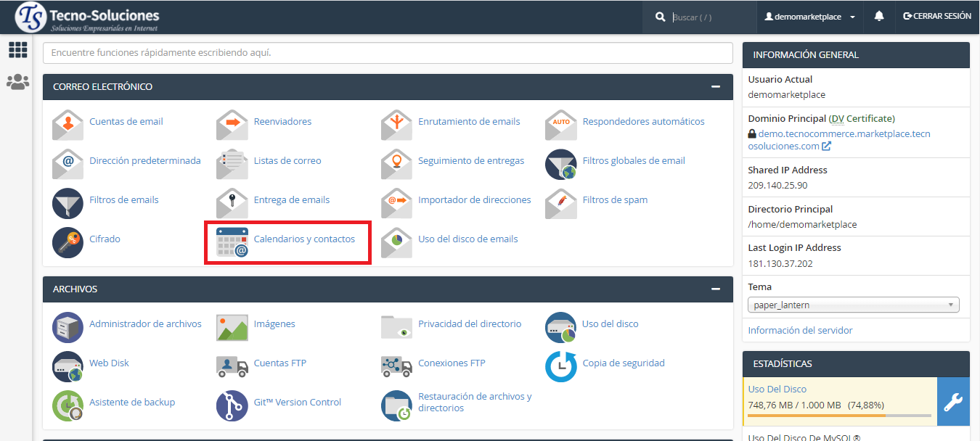The width and height of the screenshot is (980, 441).
Task: Click the Uso Del Disco progress bar
Action: pyautogui.click(x=839, y=416)
